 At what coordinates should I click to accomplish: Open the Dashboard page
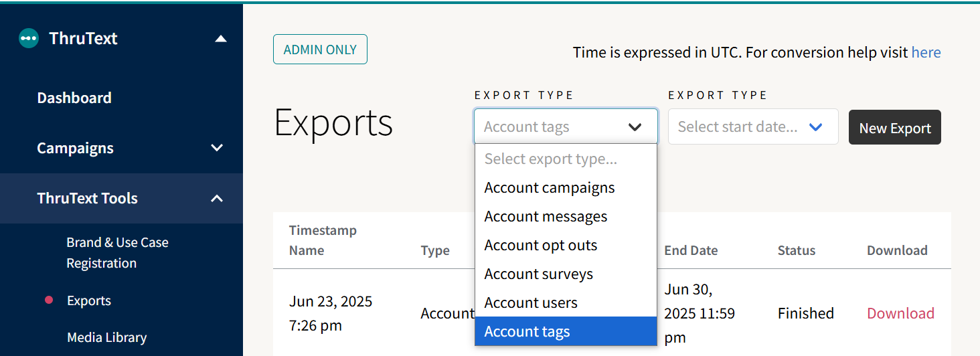(x=74, y=98)
